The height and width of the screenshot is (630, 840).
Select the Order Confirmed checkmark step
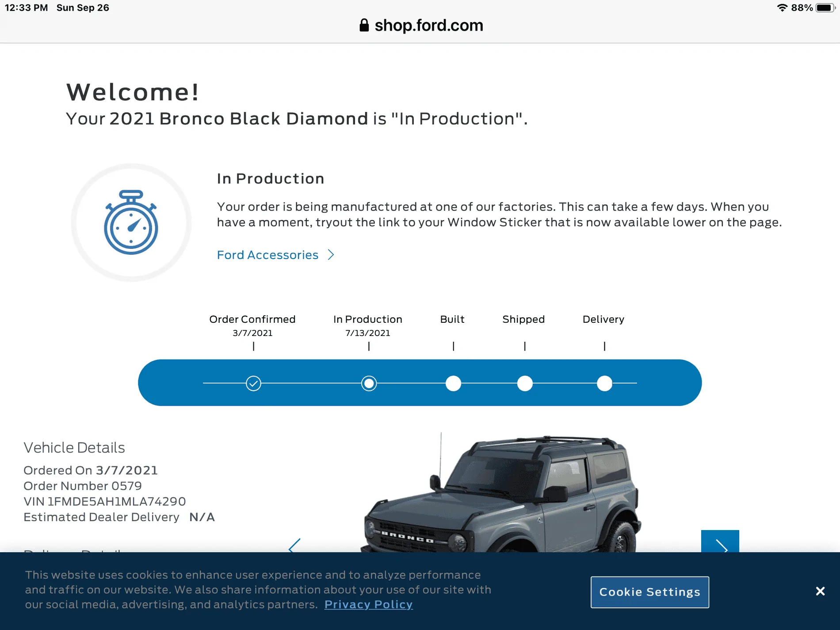tap(253, 383)
